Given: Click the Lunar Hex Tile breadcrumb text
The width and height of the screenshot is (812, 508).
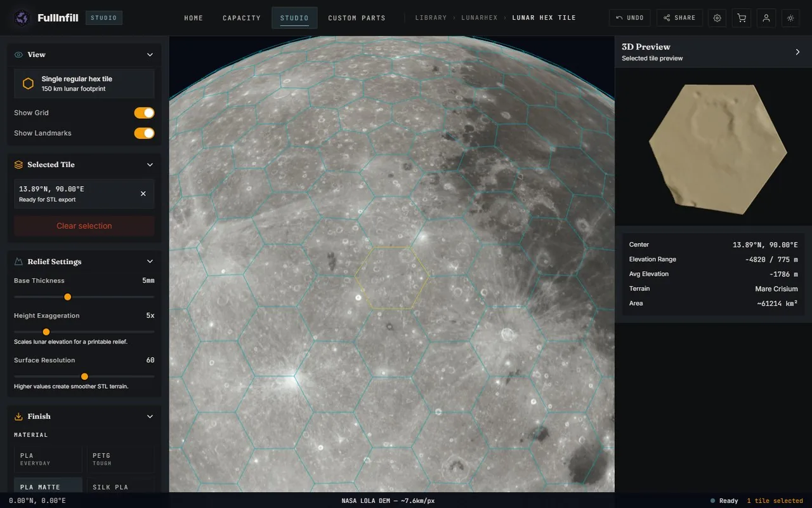Looking at the screenshot, I should [x=544, y=18].
